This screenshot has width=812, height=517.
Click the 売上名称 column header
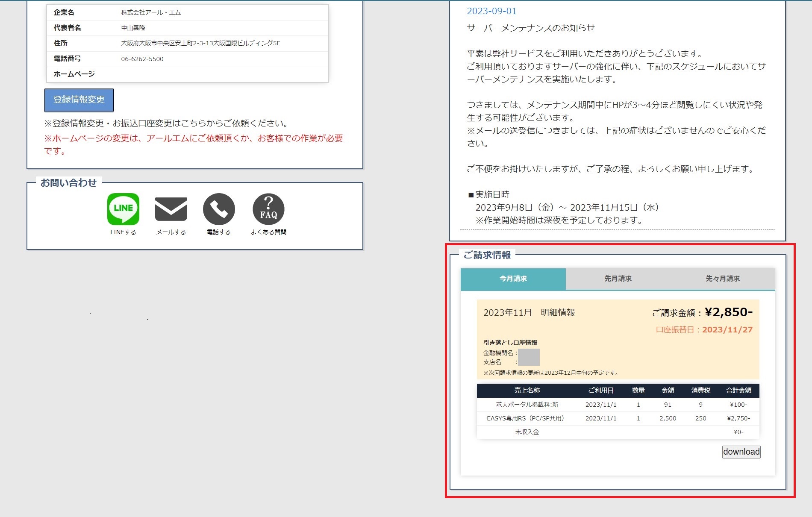[527, 391]
